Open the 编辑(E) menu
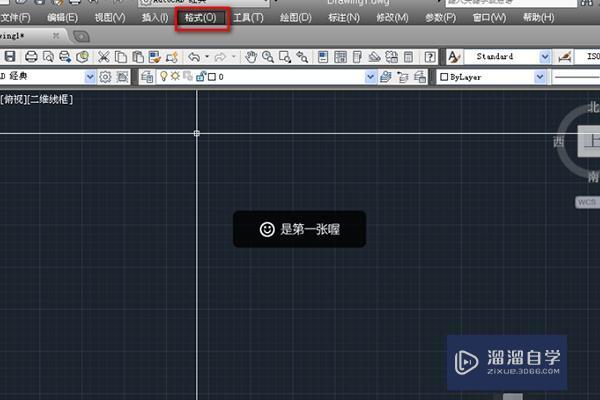 (x=62, y=18)
